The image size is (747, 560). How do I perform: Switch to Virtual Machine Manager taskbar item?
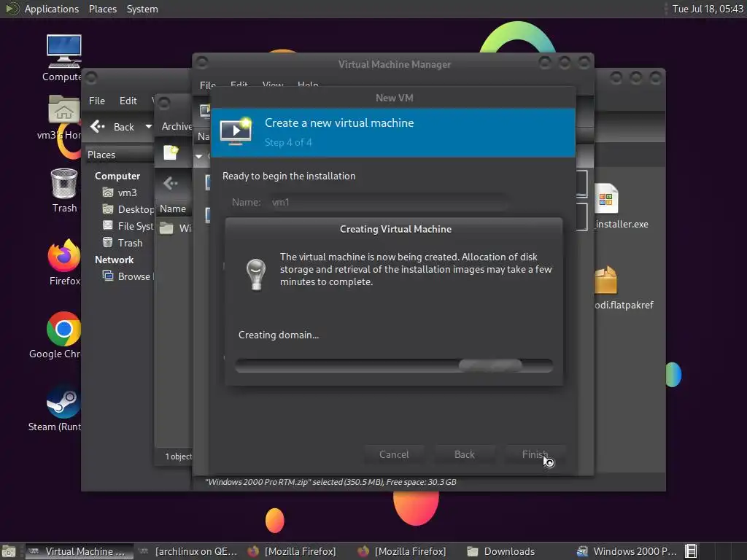click(79, 551)
